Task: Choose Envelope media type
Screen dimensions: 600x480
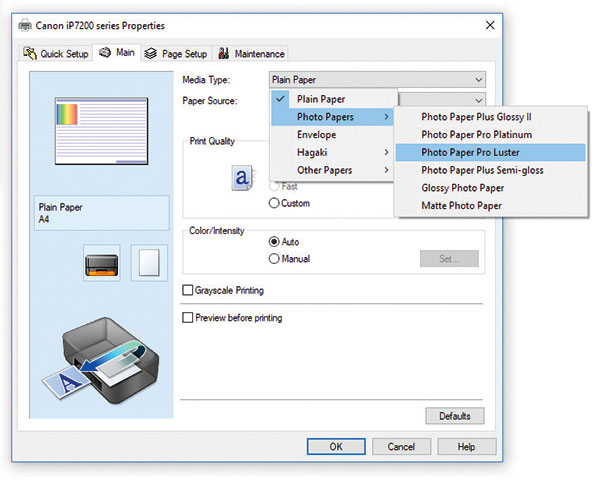Action: tap(332, 135)
